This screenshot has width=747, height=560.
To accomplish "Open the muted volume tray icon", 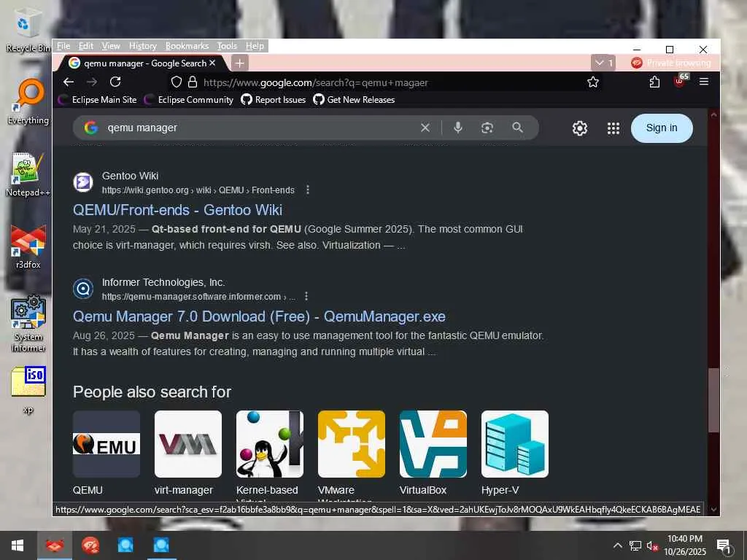I will pyautogui.click(x=652, y=545).
